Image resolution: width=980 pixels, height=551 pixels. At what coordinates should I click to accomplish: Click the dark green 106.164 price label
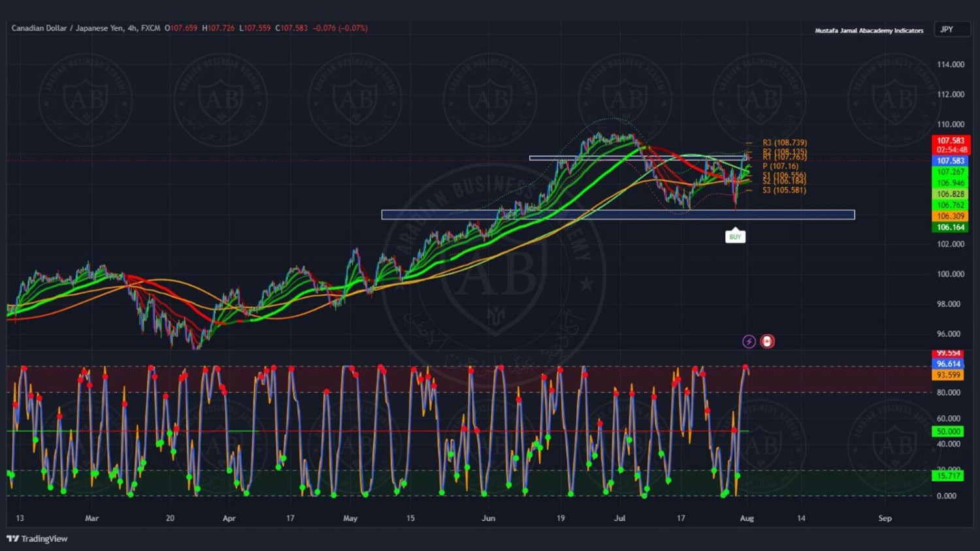click(951, 227)
